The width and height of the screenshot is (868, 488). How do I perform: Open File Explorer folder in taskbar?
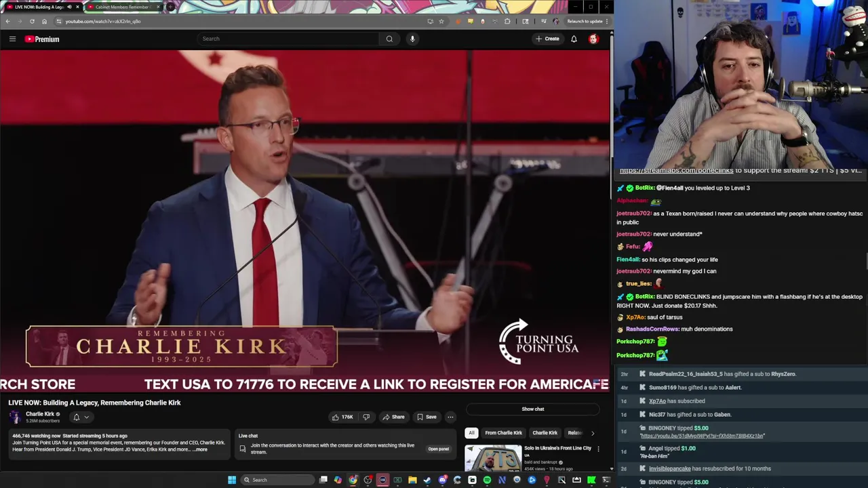click(x=412, y=480)
